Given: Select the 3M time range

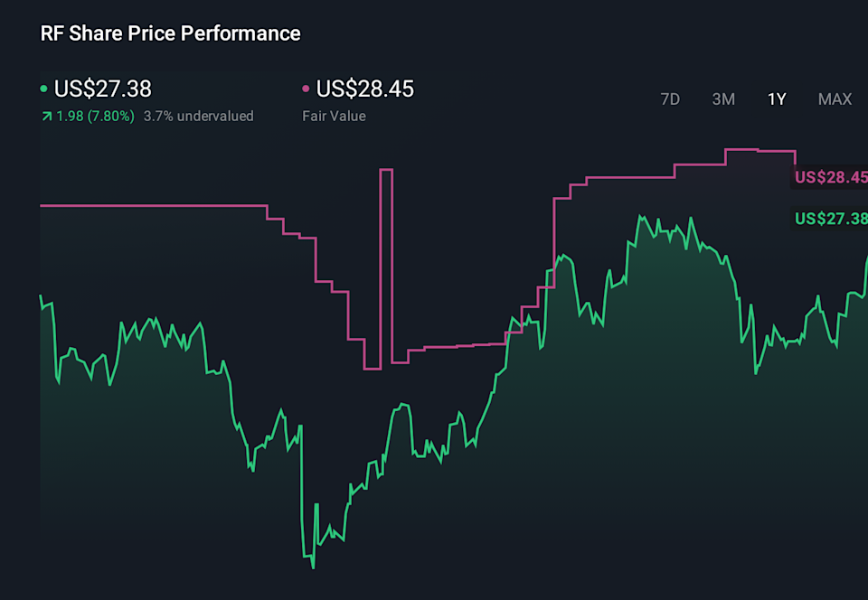Looking at the screenshot, I should (723, 99).
